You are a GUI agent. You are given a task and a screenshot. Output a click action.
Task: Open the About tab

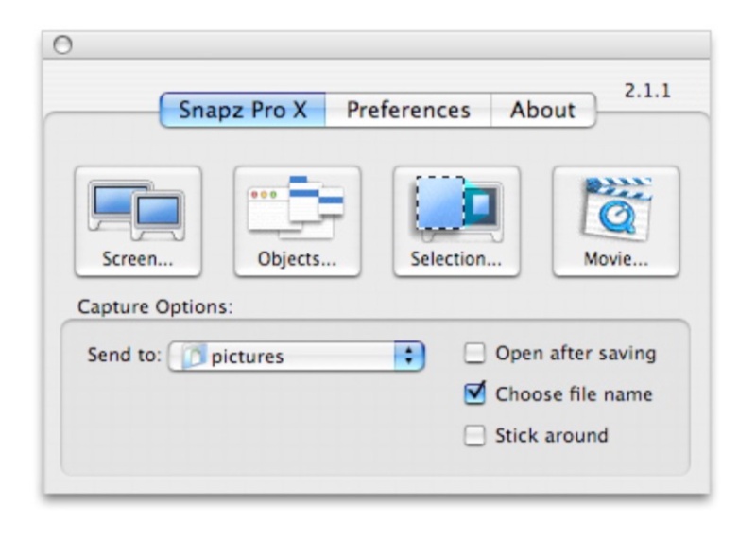[542, 110]
